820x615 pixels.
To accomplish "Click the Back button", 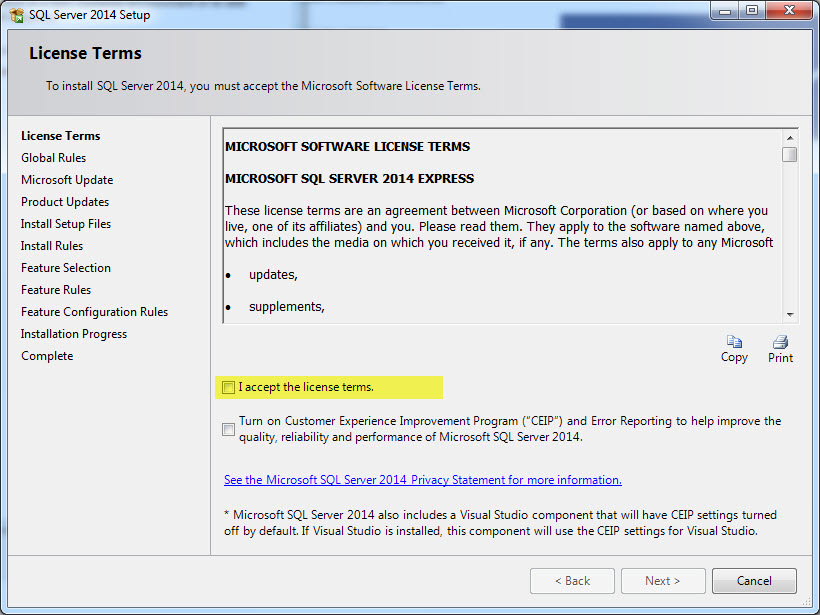I will (572, 581).
